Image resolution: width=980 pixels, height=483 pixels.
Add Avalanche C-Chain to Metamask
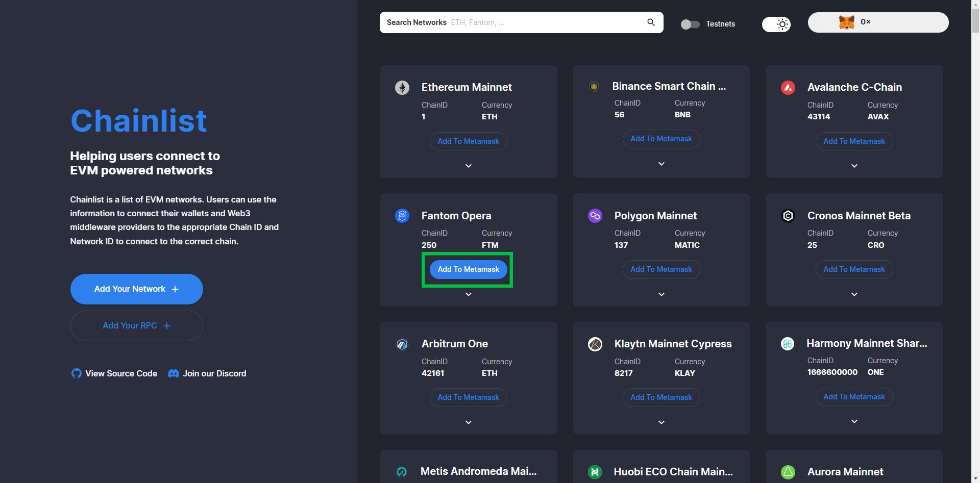(x=854, y=141)
